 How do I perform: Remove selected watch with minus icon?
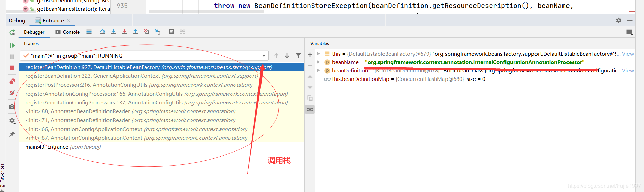tap(310, 66)
